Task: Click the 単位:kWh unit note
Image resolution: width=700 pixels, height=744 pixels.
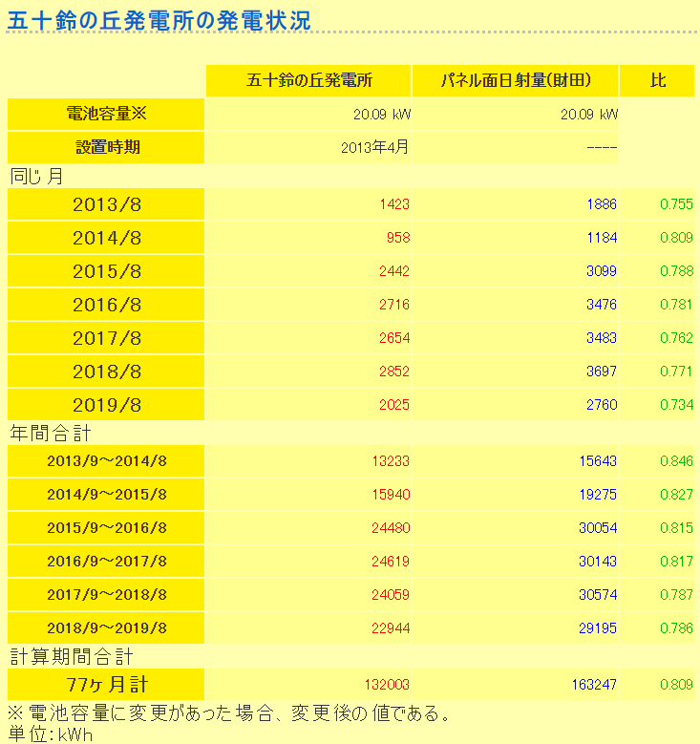Action: (x=51, y=734)
